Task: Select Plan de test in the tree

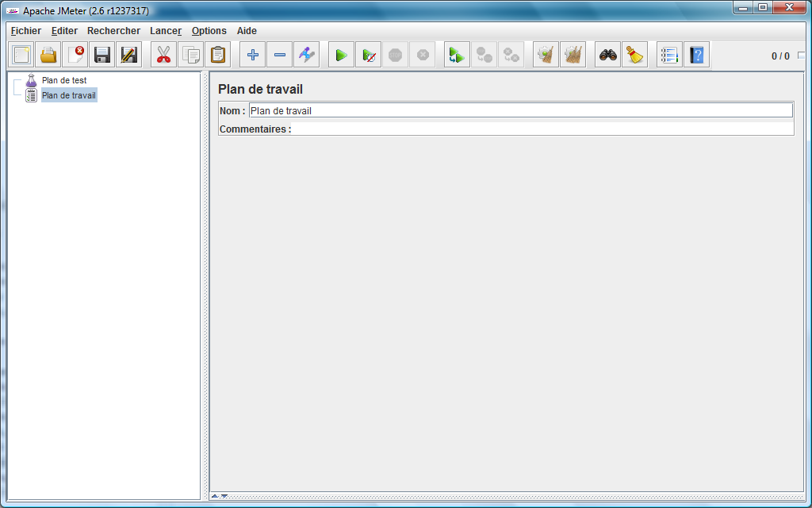Action: coord(63,80)
